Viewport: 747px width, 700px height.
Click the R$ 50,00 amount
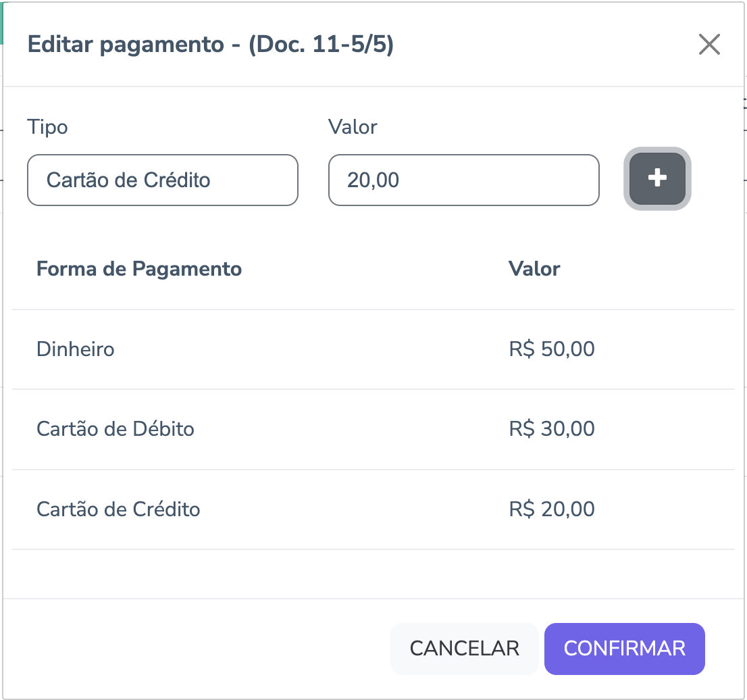tap(552, 349)
